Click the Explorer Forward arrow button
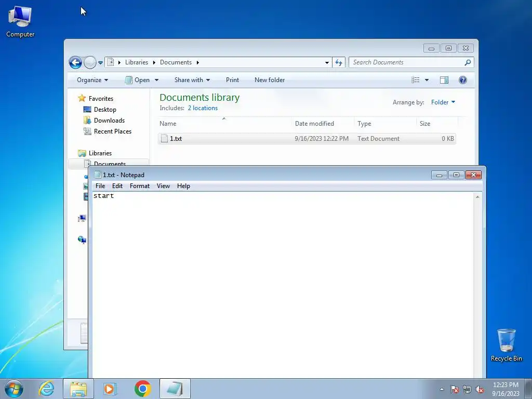 (90, 62)
